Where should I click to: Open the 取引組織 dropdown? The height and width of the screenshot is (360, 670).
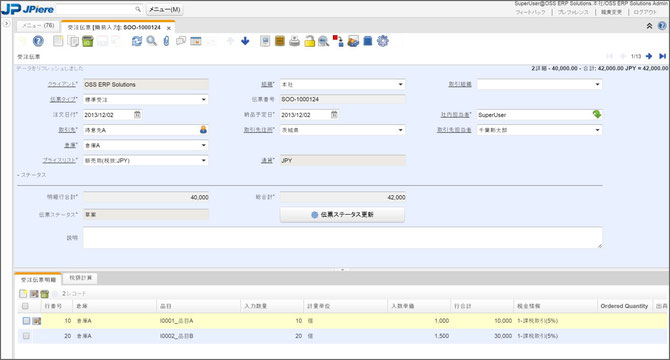click(x=597, y=85)
